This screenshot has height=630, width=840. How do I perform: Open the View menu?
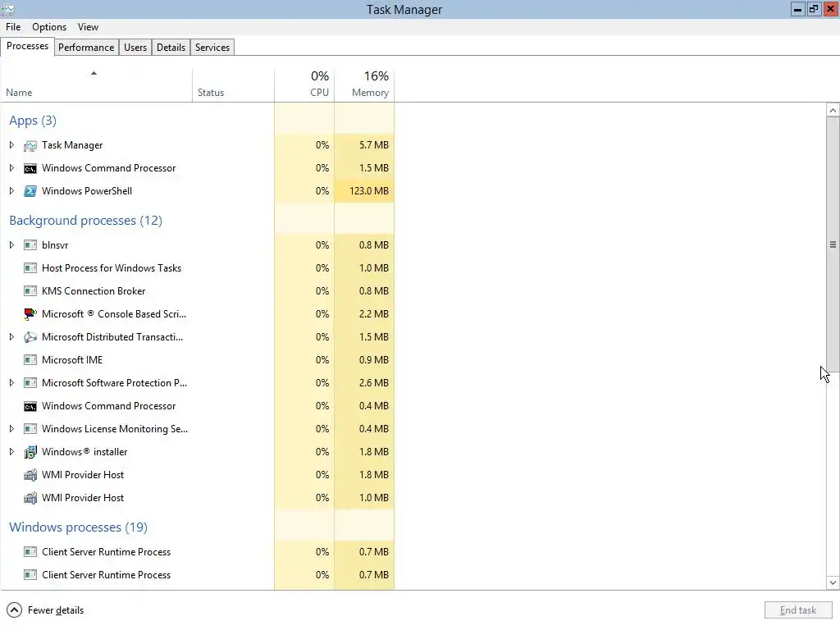click(88, 27)
